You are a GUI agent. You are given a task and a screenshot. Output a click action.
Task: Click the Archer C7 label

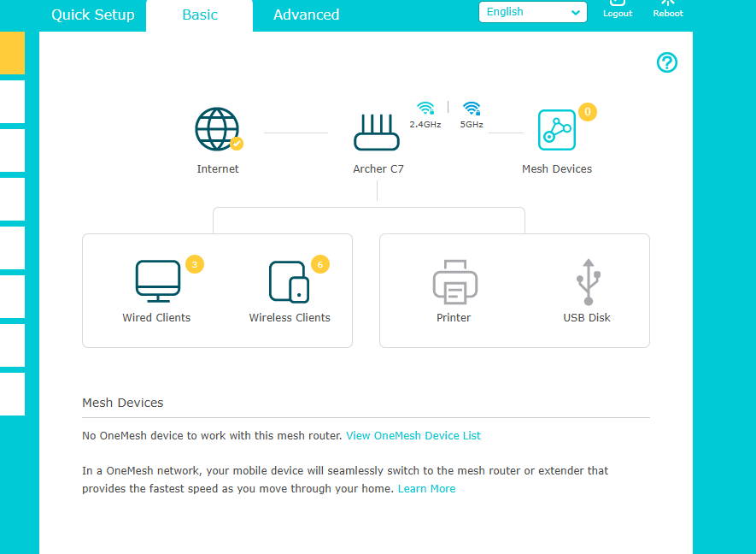378,169
